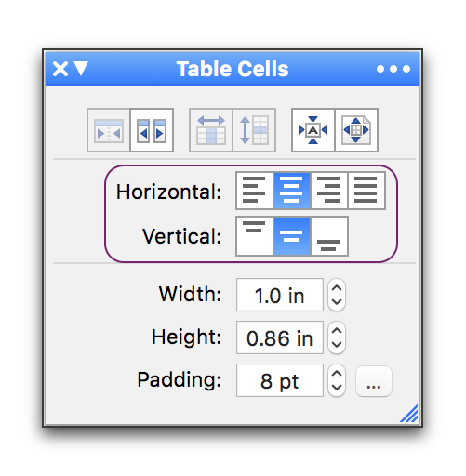
Task: Select justified horizontal alignment
Action: point(366,191)
